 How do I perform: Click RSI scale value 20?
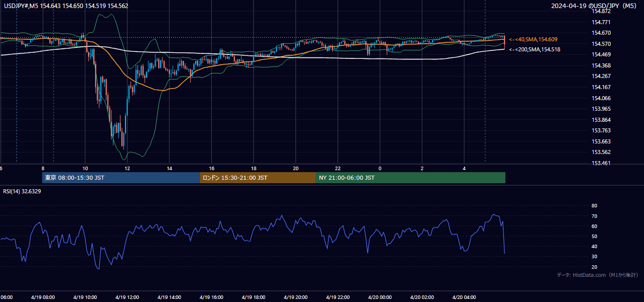point(594,267)
